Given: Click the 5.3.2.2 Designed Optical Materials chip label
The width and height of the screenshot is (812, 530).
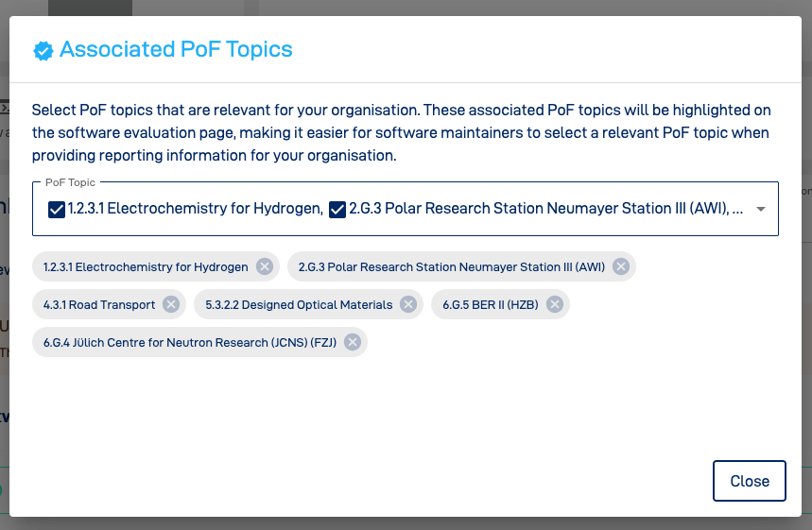Looking at the screenshot, I should [x=299, y=305].
